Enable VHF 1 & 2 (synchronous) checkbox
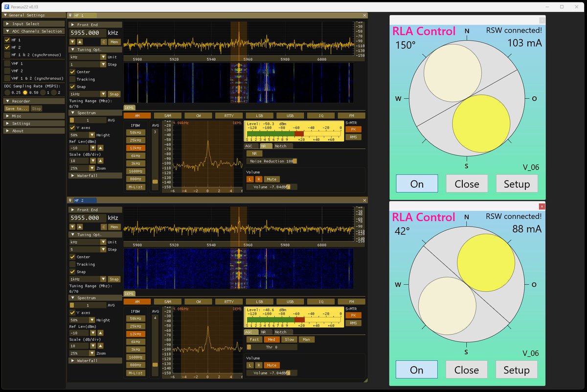This screenshot has height=392, width=587. (x=7, y=78)
